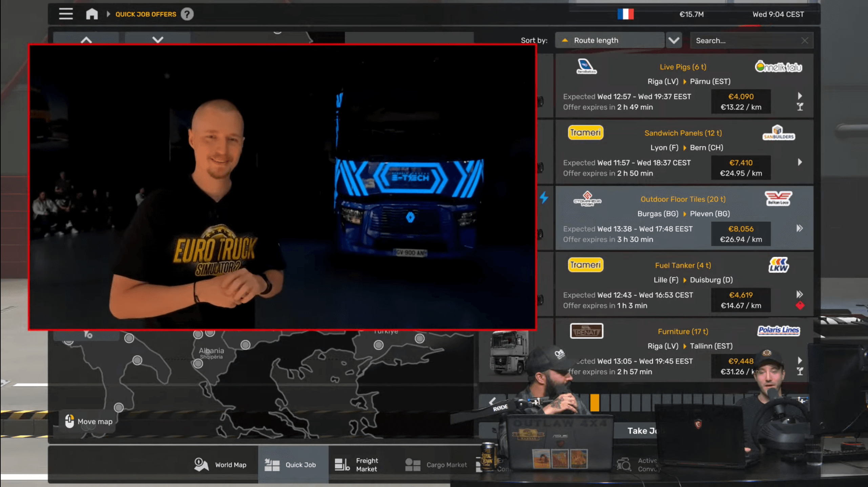Click the Stomanena Roza company logo
The width and height of the screenshot is (868, 487).
(x=587, y=199)
